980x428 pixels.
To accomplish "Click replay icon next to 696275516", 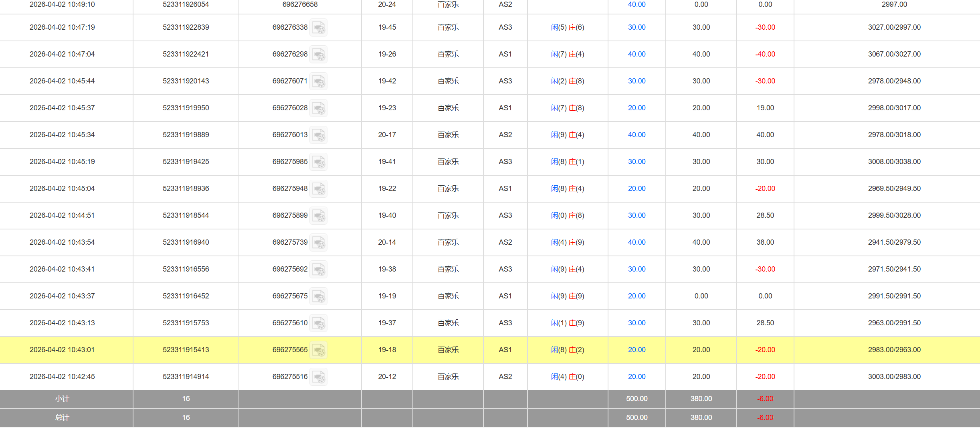I will [319, 377].
